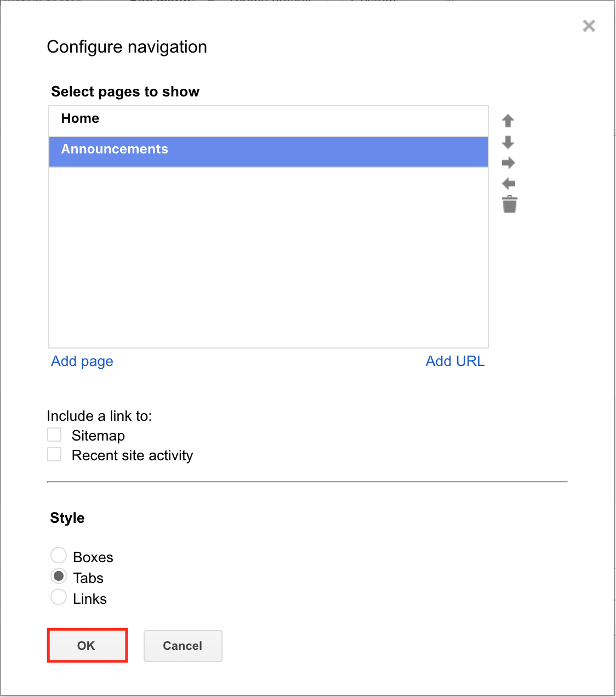Outdent page using left arrow icon
Viewport: 616px width, 697px height.
509,184
